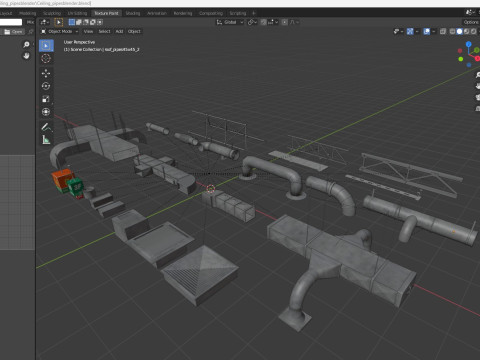Expand the overlays settings arrow
Viewport: 480px width, 360px height.
433,31
